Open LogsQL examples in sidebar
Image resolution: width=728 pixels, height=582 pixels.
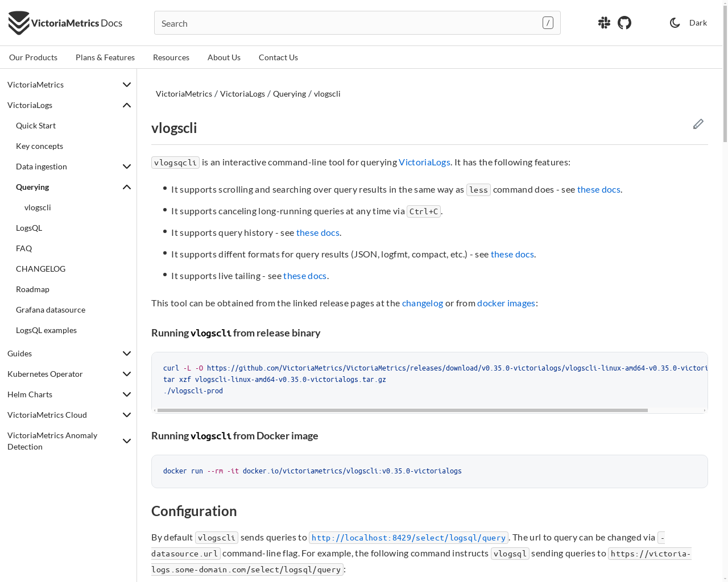pyautogui.click(x=46, y=330)
